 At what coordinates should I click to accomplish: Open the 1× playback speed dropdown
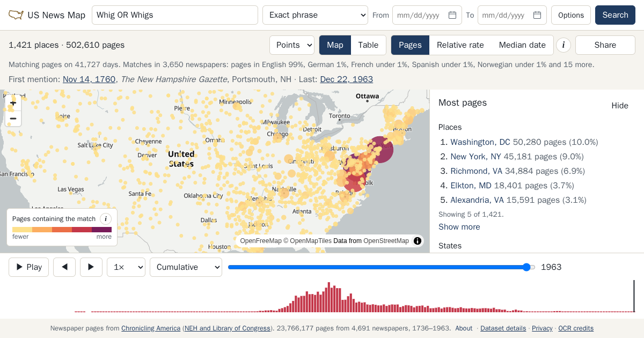click(126, 267)
